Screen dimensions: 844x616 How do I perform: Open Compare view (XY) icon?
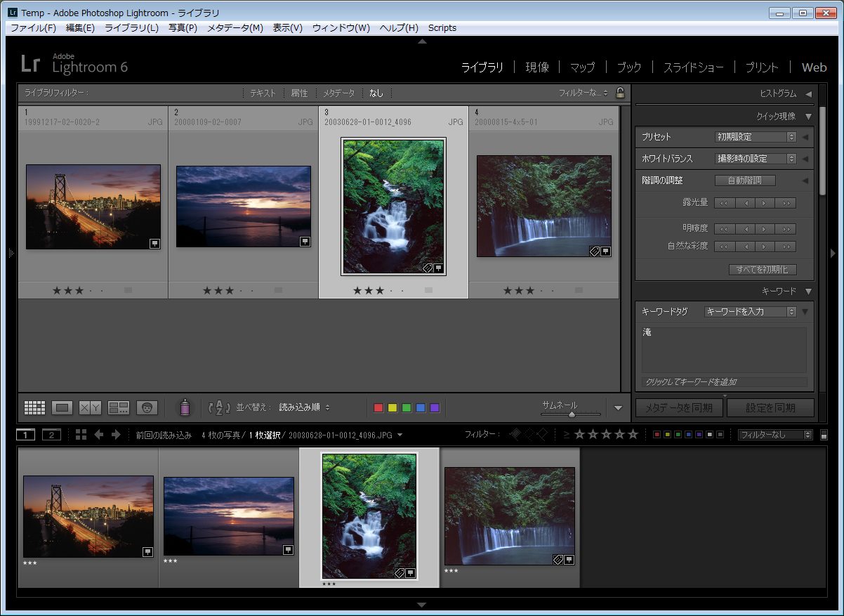(x=90, y=407)
